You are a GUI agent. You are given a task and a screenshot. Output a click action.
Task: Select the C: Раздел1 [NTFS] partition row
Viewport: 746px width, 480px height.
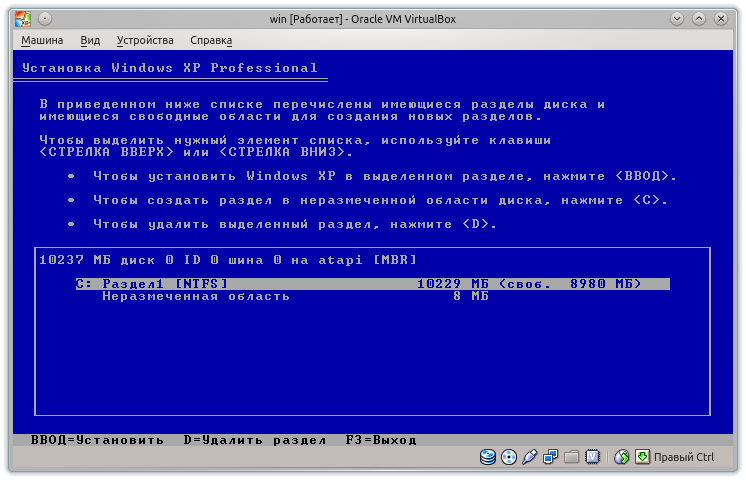tap(373, 284)
